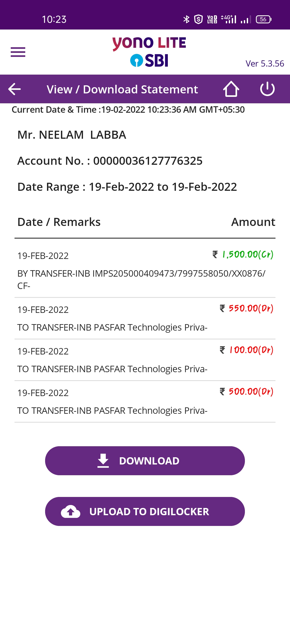
Task: Tap the yono LITE logo
Action: coord(149,43)
